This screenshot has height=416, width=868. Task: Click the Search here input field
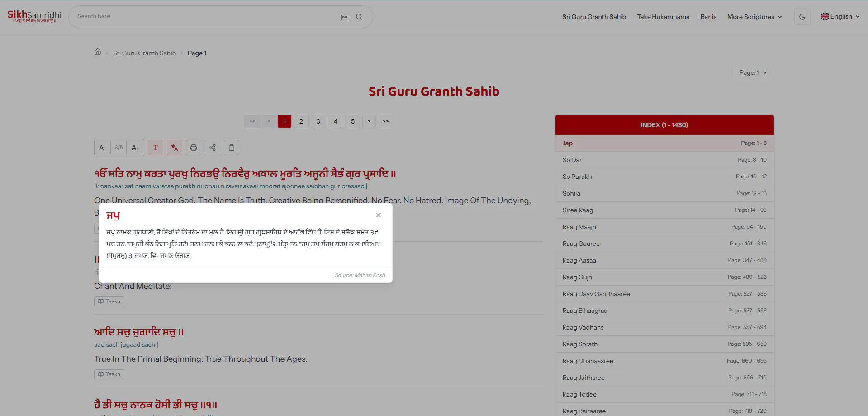[206, 17]
